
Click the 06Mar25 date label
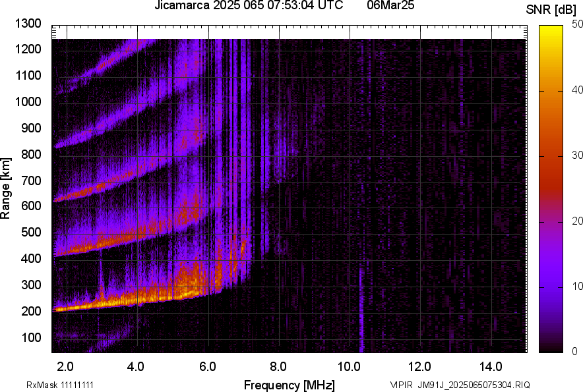pos(395,6)
